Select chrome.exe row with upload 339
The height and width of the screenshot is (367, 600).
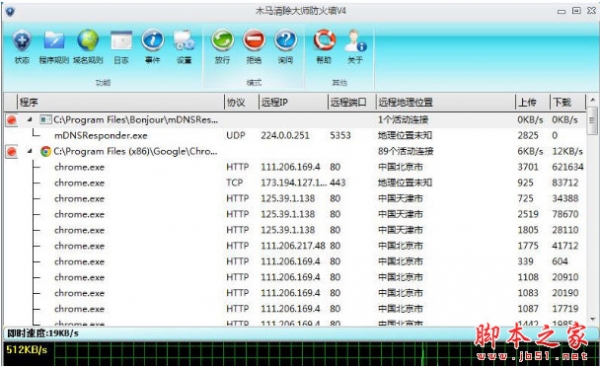click(x=295, y=261)
